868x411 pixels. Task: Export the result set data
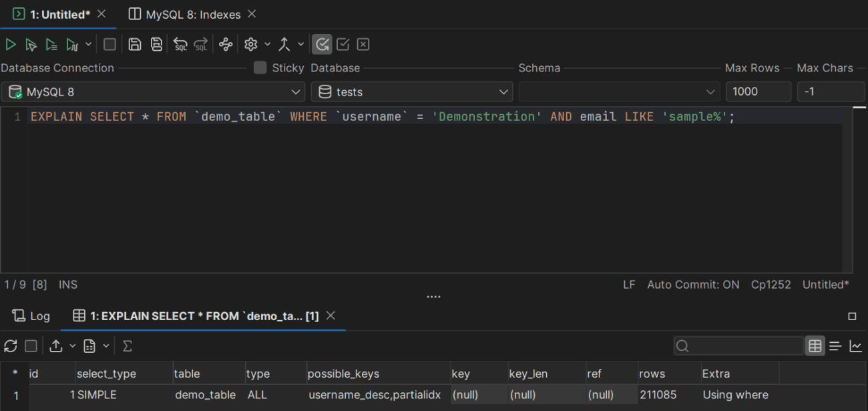tap(55, 346)
